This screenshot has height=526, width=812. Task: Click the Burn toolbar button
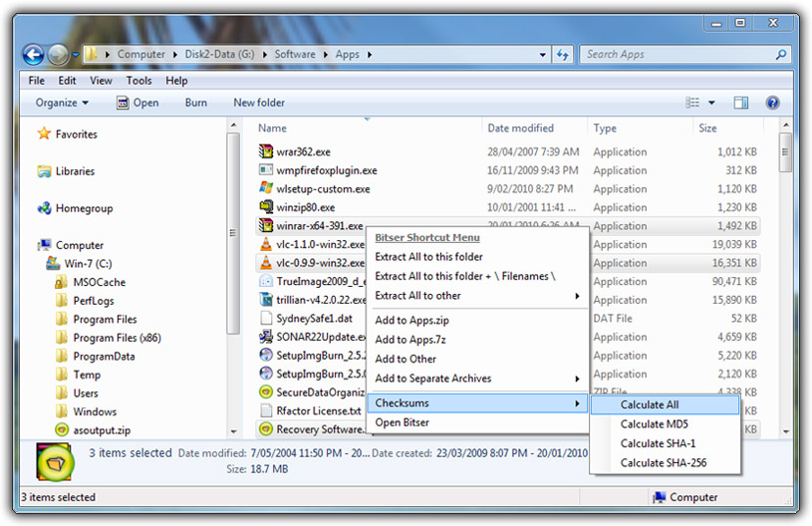(x=195, y=103)
